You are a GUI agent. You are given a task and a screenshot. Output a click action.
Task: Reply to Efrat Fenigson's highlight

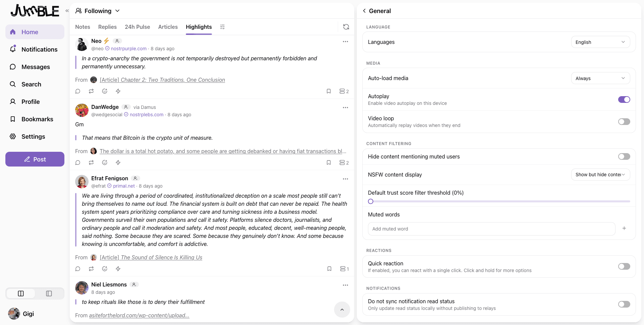pos(78,269)
